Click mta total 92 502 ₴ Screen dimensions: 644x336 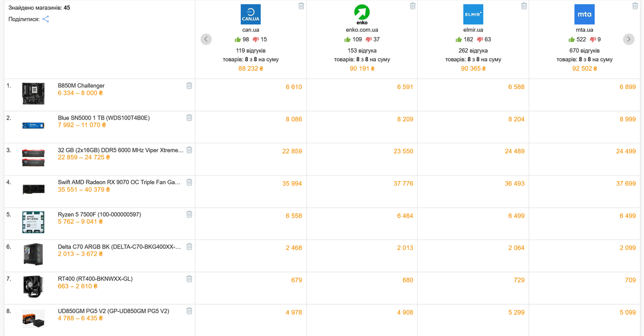point(584,68)
